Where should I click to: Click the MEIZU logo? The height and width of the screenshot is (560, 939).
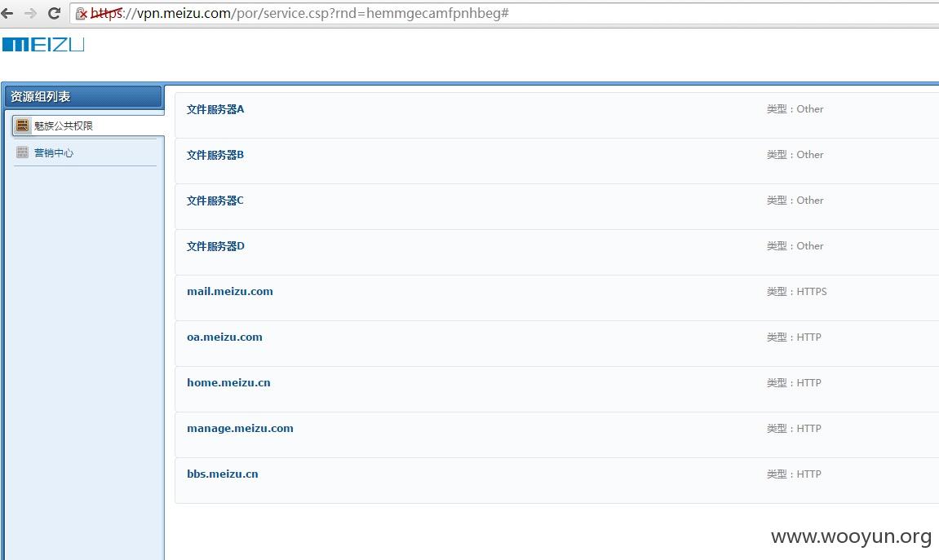point(43,44)
